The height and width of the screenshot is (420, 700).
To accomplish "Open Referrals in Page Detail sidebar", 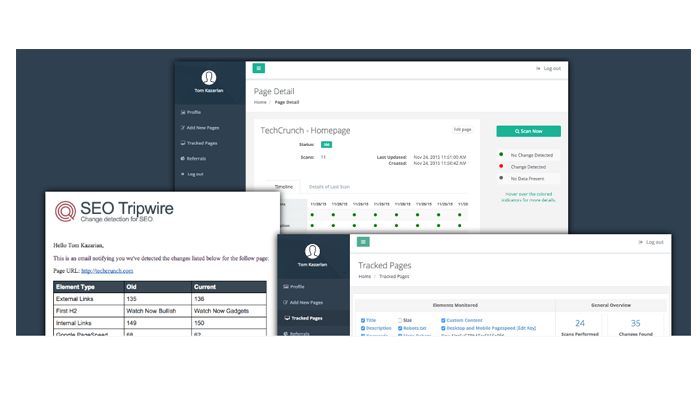I will 193,158.
